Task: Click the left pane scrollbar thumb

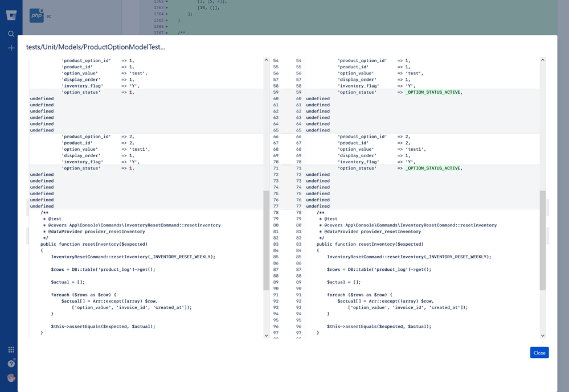Action: (x=266, y=241)
